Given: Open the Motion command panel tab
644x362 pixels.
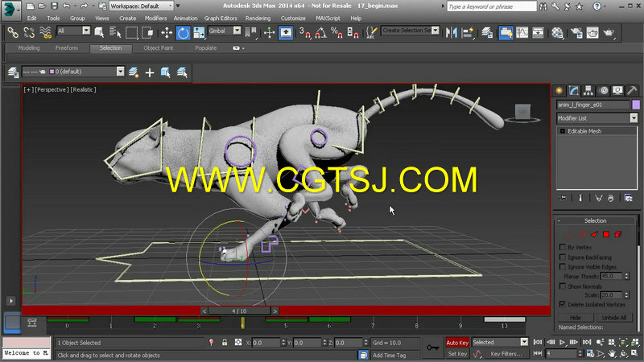Looking at the screenshot, I should pyautogui.click(x=603, y=90).
